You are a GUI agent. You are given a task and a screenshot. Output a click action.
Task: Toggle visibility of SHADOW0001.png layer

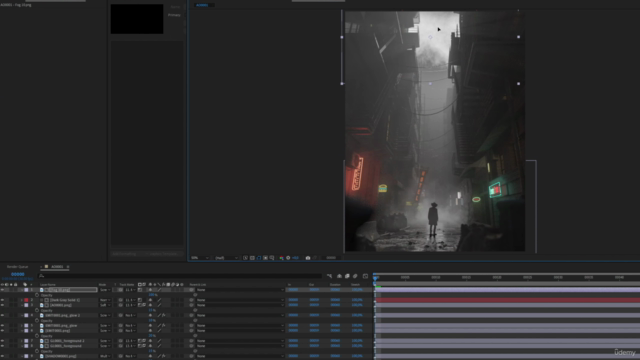(2, 356)
